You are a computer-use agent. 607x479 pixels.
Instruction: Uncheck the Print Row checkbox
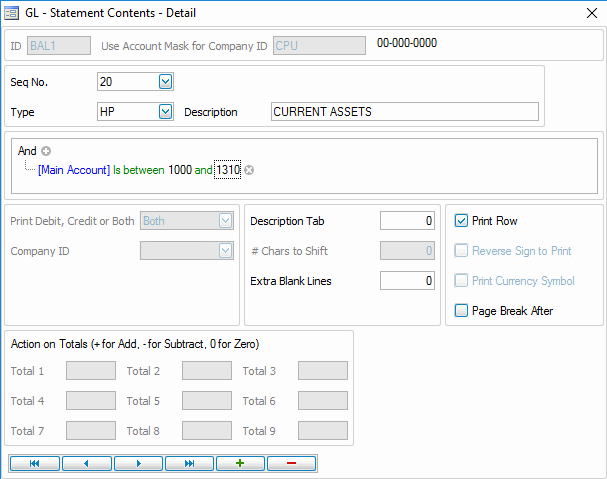pos(461,221)
